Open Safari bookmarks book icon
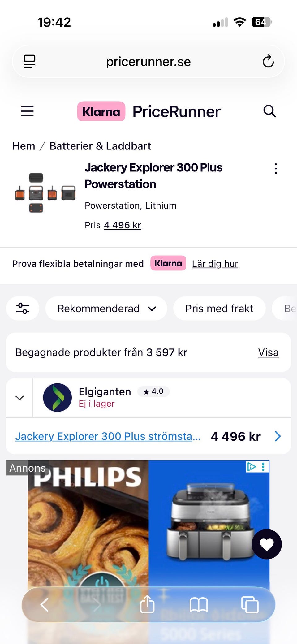Screen dimensions: 297x644 click(x=199, y=604)
